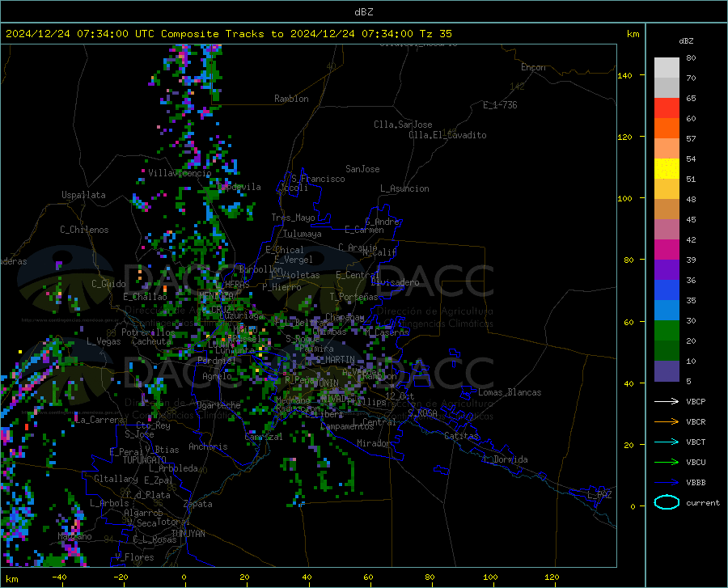728x588 pixels.
Task: Click the cyan 'current' ellipse legend symbol
Action: pos(667,502)
